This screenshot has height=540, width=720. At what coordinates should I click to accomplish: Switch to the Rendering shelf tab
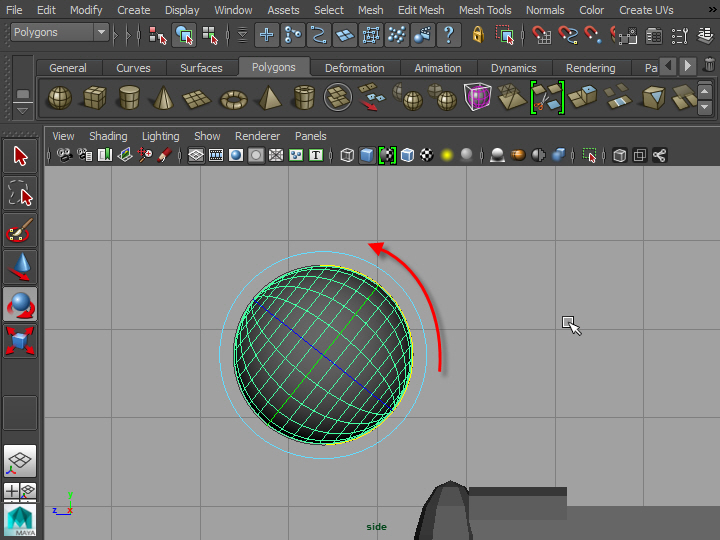coord(591,68)
